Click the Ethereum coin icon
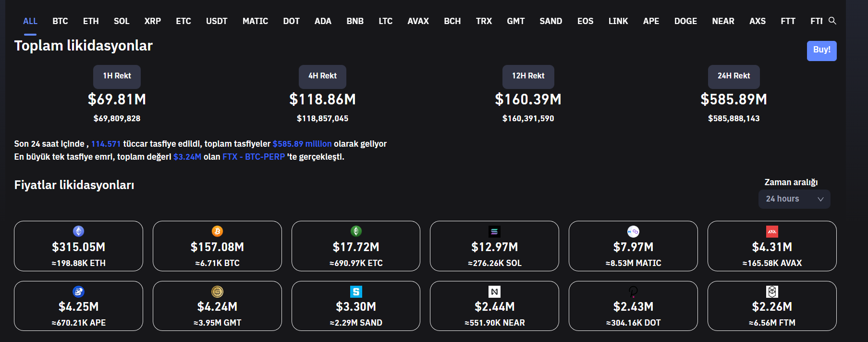 pyautogui.click(x=78, y=231)
